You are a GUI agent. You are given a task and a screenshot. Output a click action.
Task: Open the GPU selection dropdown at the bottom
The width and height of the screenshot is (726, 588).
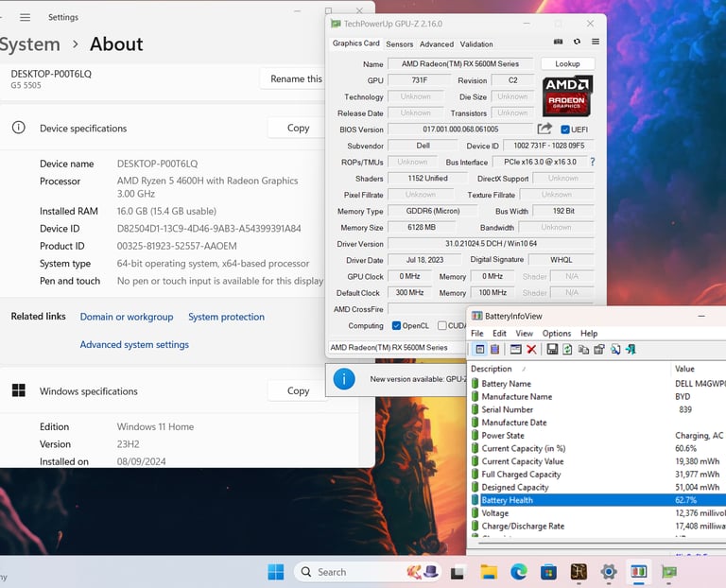pos(397,347)
